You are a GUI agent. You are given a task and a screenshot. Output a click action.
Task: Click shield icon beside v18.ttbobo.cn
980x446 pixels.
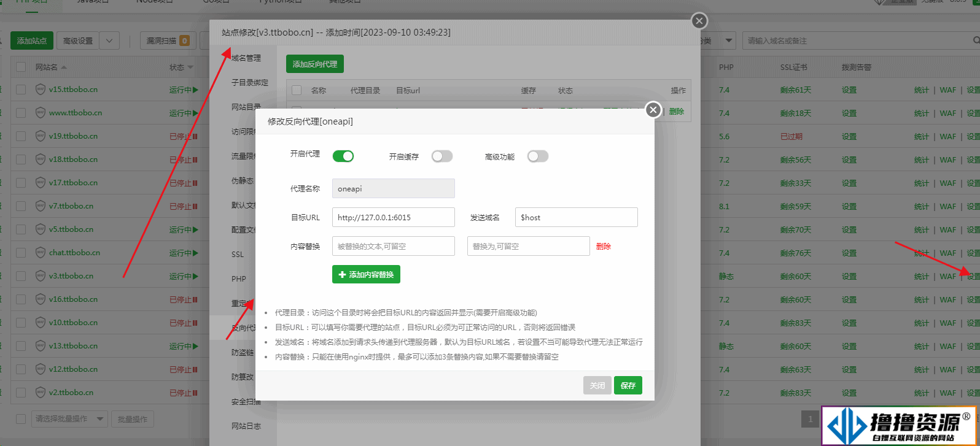pos(41,160)
